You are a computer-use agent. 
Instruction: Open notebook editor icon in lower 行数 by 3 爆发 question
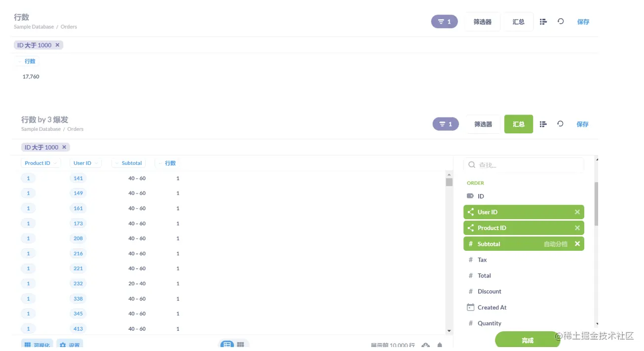point(543,124)
